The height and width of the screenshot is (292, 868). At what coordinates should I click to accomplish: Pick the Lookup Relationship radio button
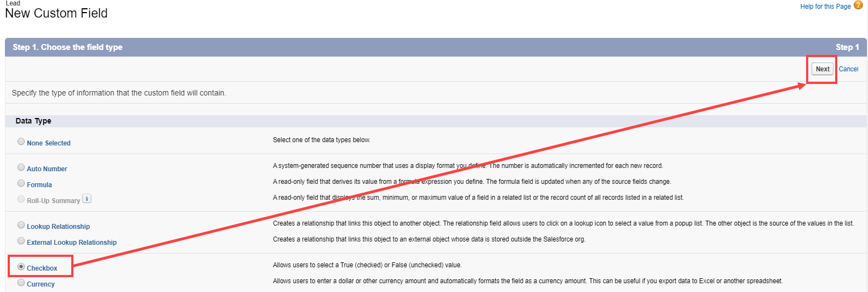pos(21,225)
